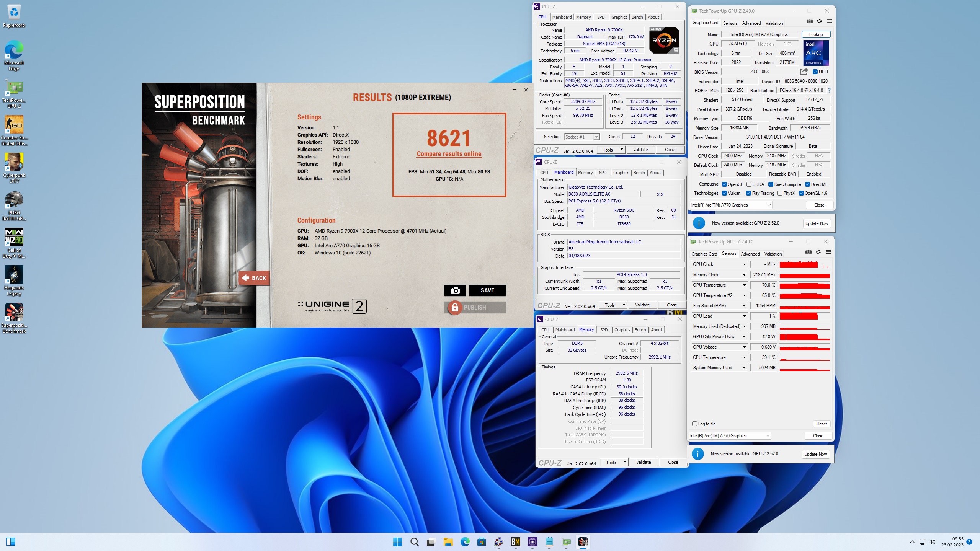Open the Microsoft Edge desktop shortcut
This screenshot has height=551, width=980.
click(14, 55)
